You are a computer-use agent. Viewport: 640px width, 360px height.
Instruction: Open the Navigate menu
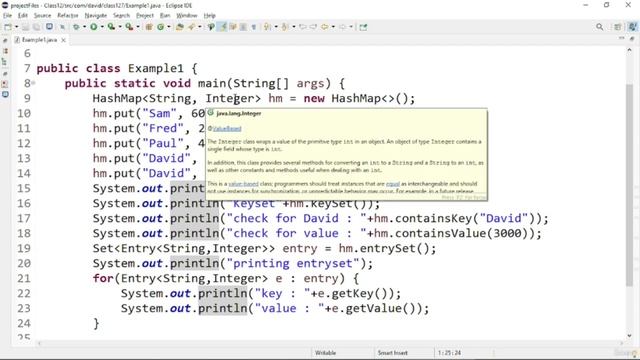[x=96, y=16]
